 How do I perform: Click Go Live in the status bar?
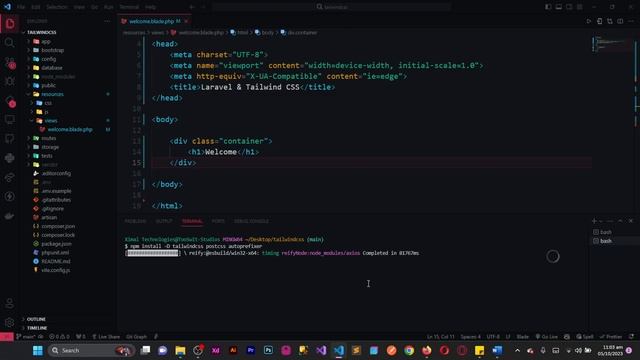pos(547,337)
